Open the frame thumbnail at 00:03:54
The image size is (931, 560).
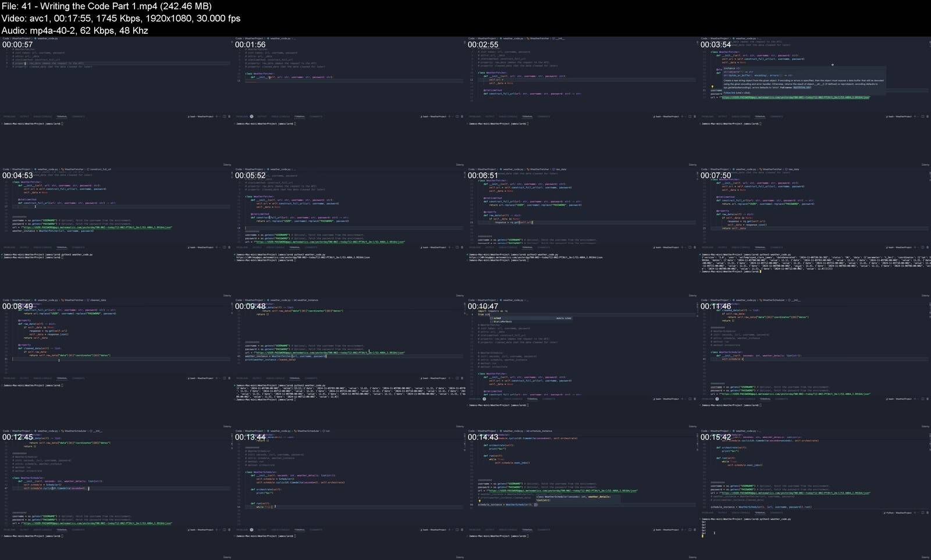tap(815, 102)
